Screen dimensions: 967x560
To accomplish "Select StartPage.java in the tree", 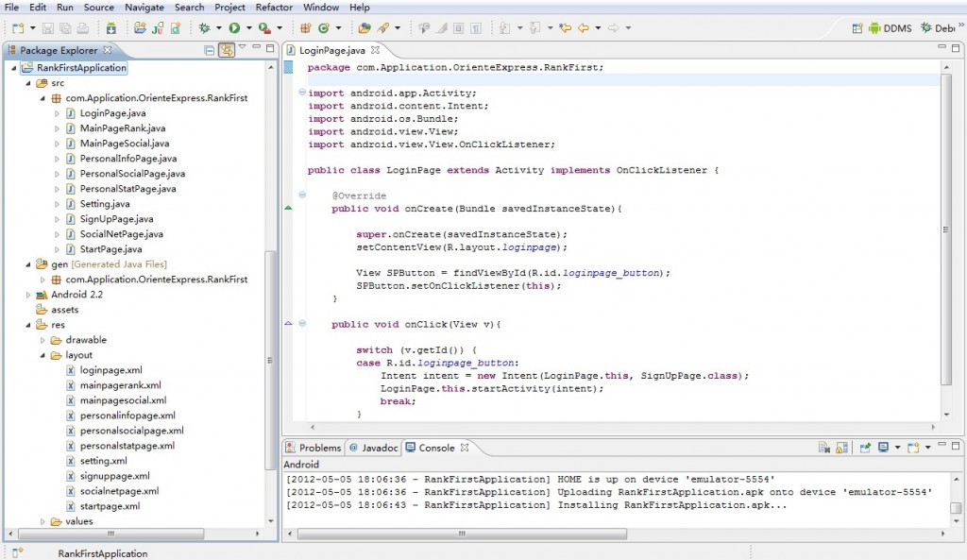I will point(110,249).
